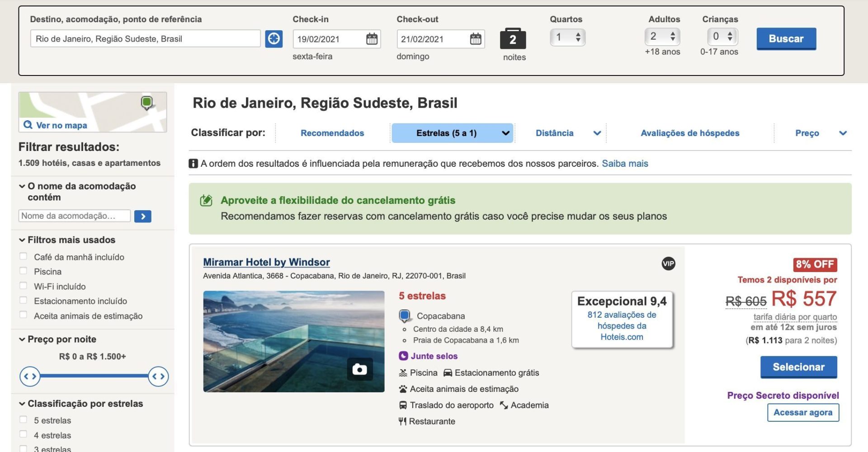Click the pet paw amenity icon
868x452 pixels.
(x=403, y=389)
